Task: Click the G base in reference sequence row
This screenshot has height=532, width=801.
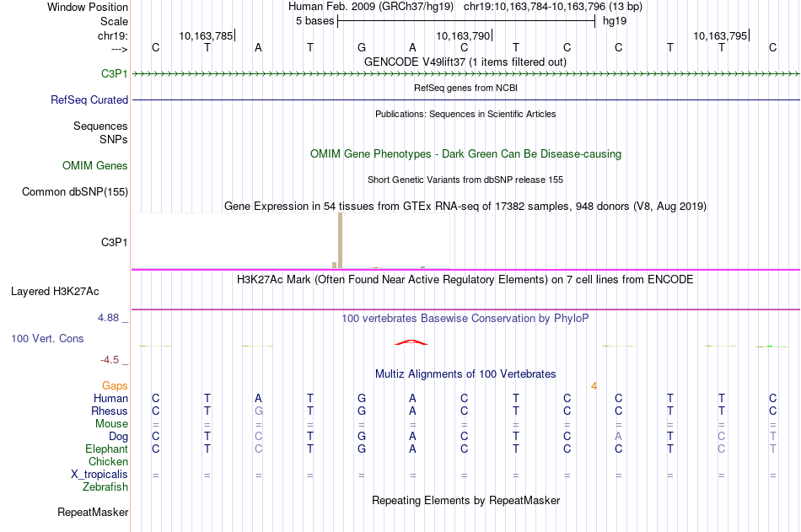Action: [x=362, y=47]
